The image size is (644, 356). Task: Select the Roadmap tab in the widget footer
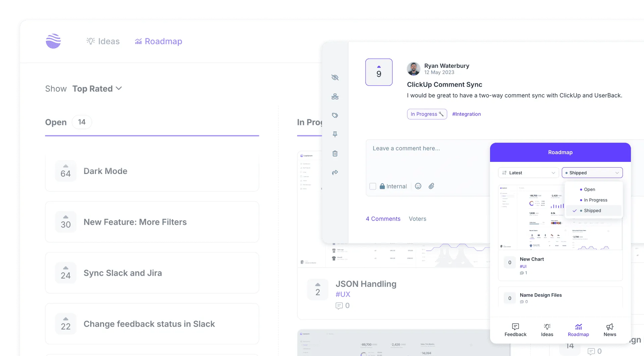coord(579,329)
